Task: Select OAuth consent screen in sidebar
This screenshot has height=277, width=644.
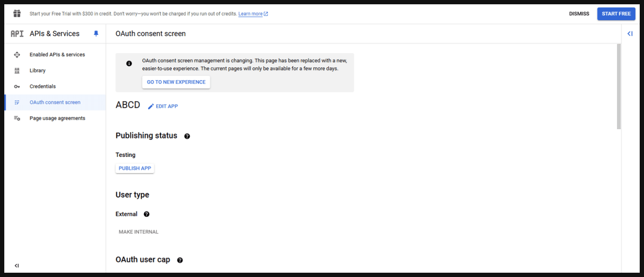Action: (x=55, y=102)
